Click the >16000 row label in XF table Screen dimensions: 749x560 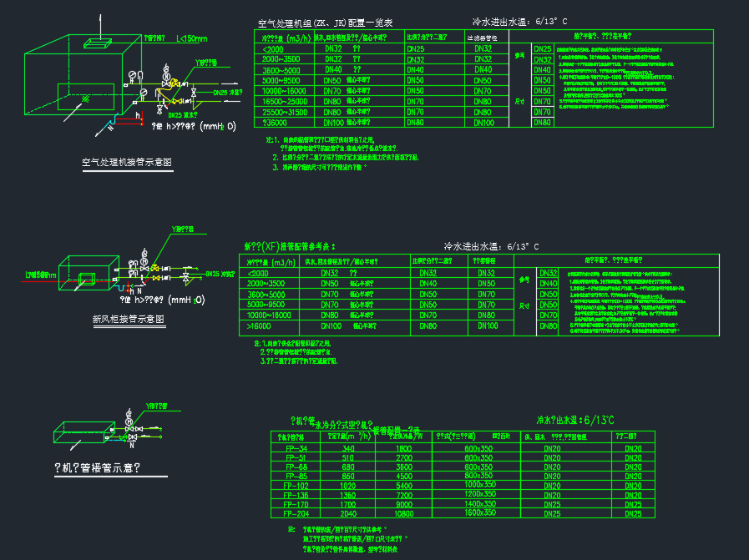pyautogui.click(x=259, y=326)
